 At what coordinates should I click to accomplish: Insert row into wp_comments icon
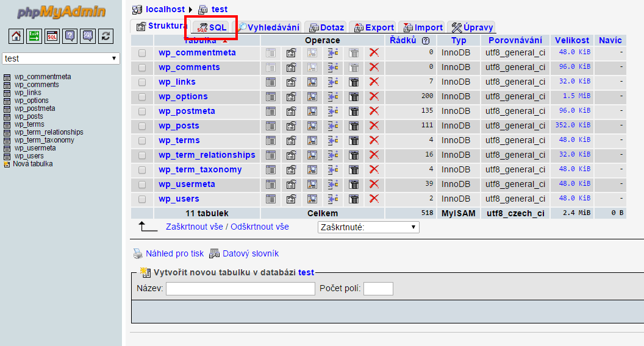(x=333, y=68)
